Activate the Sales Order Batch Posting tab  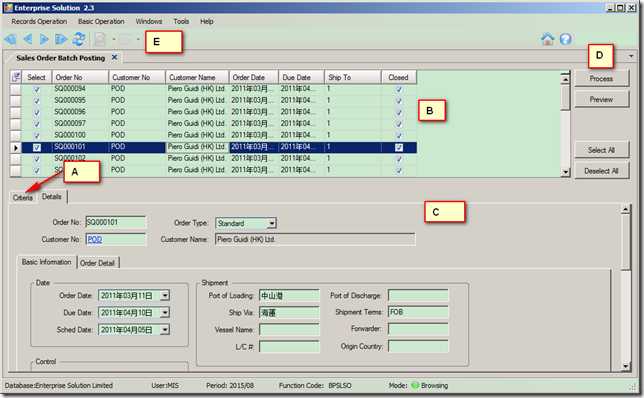click(x=61, y=58)
